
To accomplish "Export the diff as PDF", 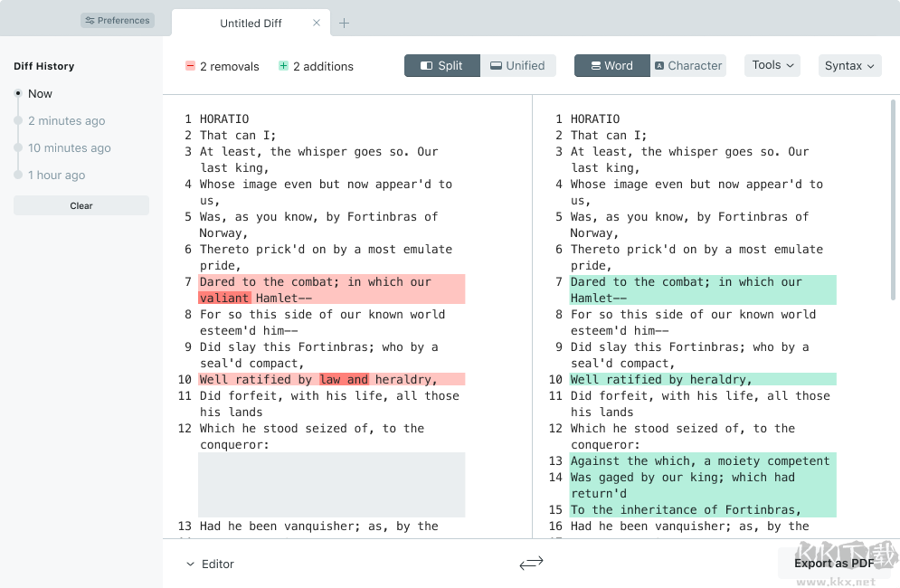I will [x=833, y=564].
